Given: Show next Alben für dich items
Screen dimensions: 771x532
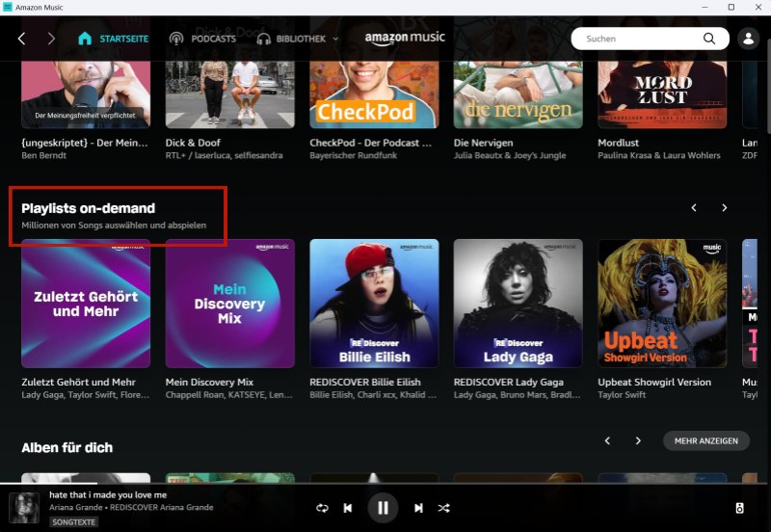Looking at the screenshot, I should pyautogui.click(x=638, y=440).
